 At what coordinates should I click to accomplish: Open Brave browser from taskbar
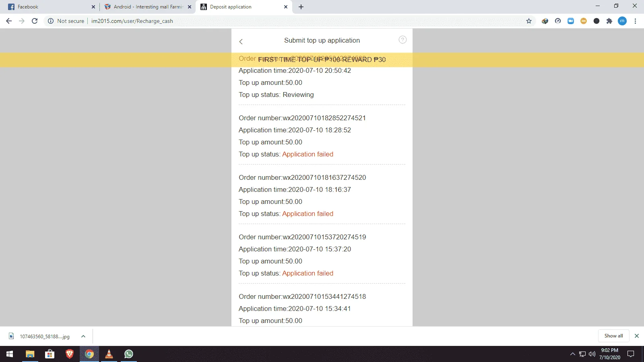point(69,354)
